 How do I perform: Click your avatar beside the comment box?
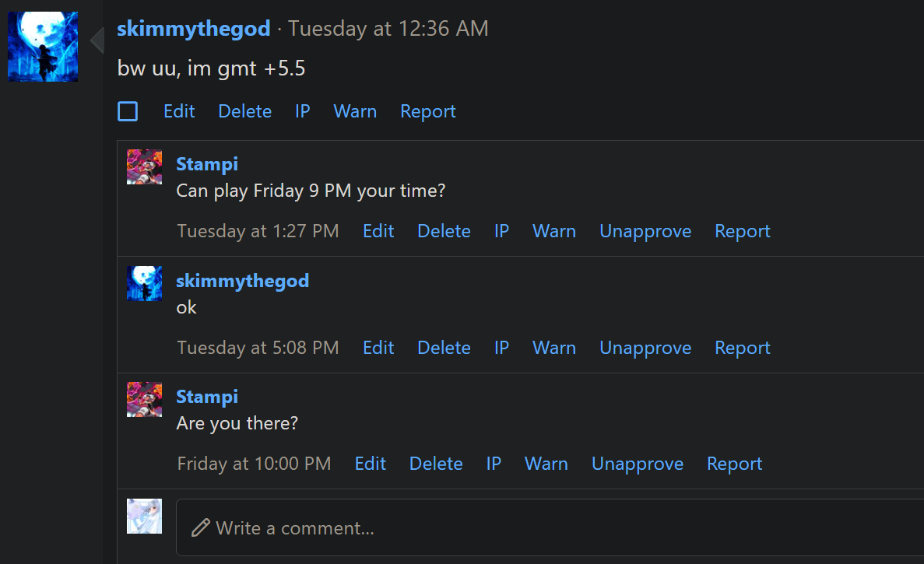144,516
